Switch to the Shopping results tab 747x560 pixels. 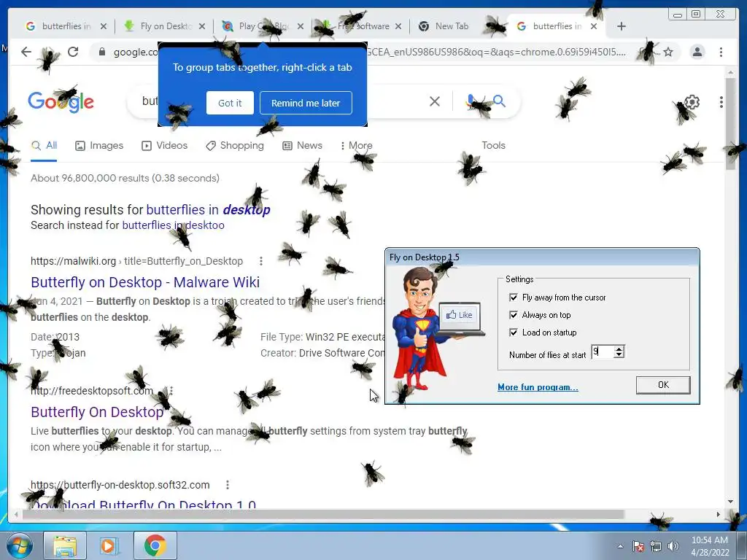[235, 146]
